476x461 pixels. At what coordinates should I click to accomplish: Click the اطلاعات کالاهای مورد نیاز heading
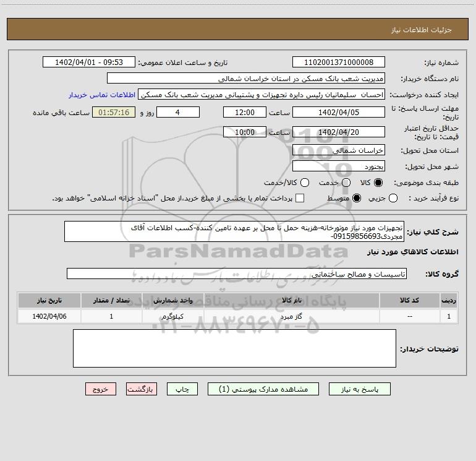click(x=412, y=252)
